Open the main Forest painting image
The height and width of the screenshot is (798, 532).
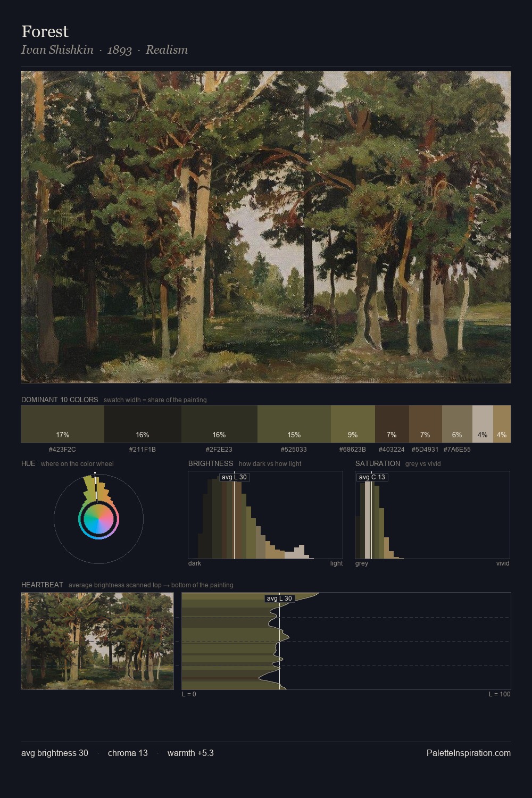266,227
